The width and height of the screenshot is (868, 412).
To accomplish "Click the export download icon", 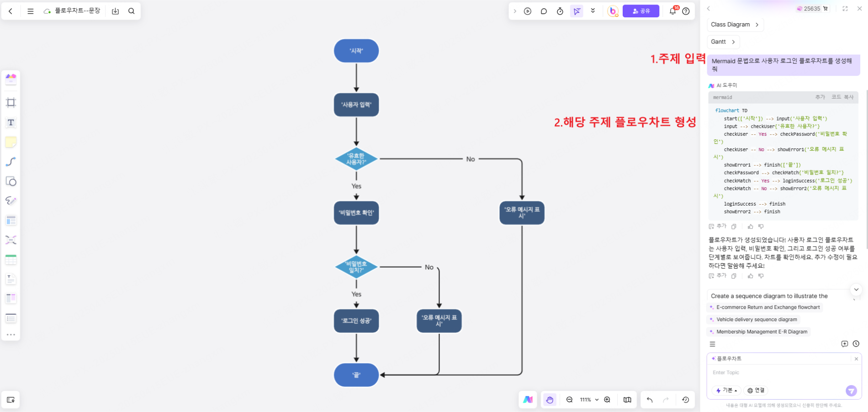I will (115, 11).
